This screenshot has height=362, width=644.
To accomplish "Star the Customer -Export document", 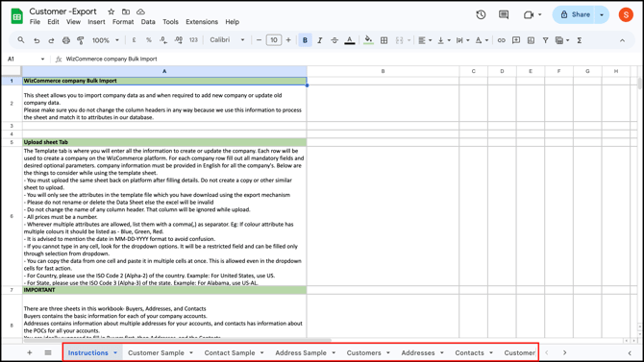I will click(x=111, y=12).
